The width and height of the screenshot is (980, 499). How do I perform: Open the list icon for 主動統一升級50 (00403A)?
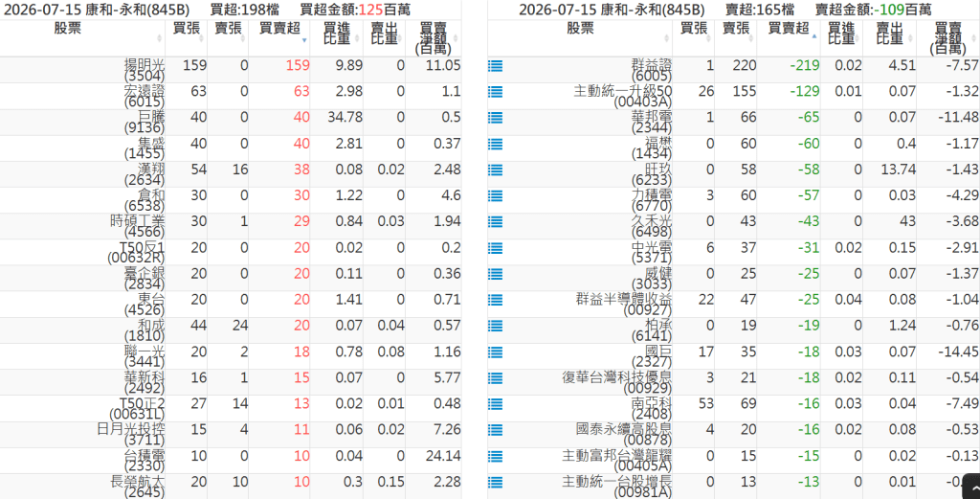[495, 92]
